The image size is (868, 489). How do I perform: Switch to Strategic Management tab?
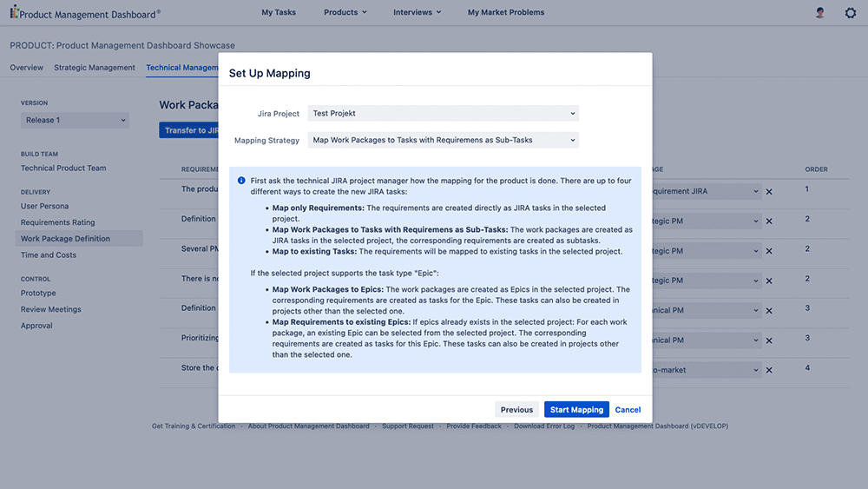point(94,68)
